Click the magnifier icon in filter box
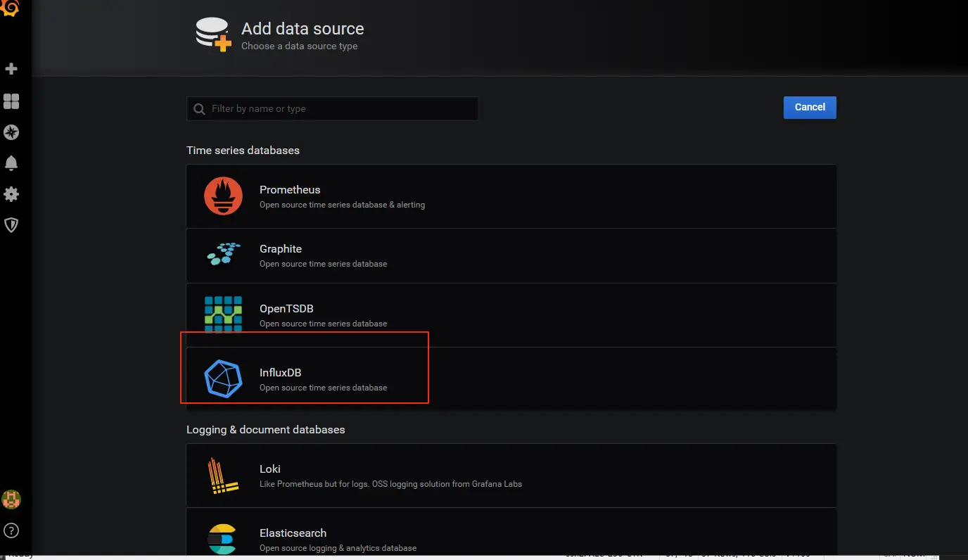This screenshot has width=968, height=560. click(200, 109)
